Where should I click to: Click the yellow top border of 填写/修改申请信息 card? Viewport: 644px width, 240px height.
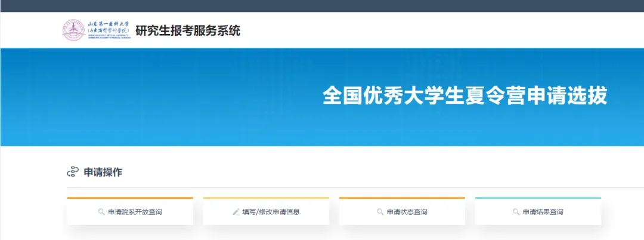[x=266, y=198]
